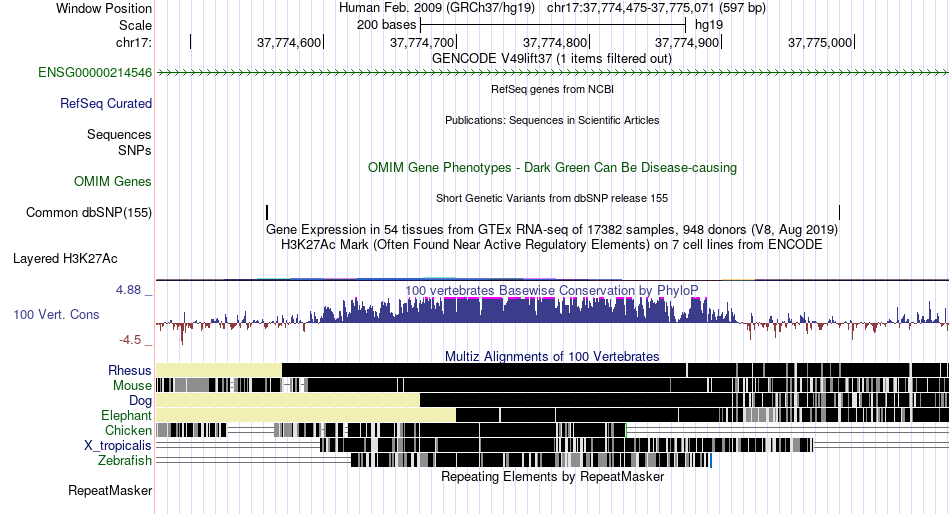The image size is (950, 514).
Task: Click the Chicken alignment row label
Action: point(128,430)
